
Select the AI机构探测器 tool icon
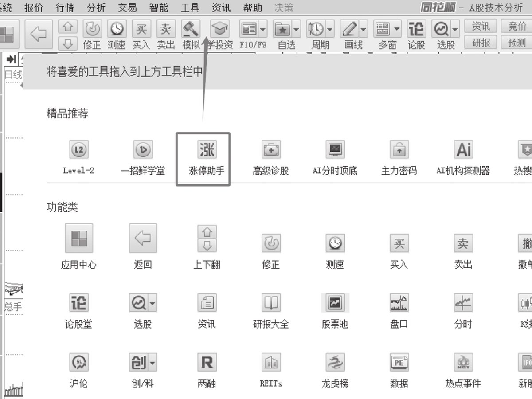pos(463,150)
